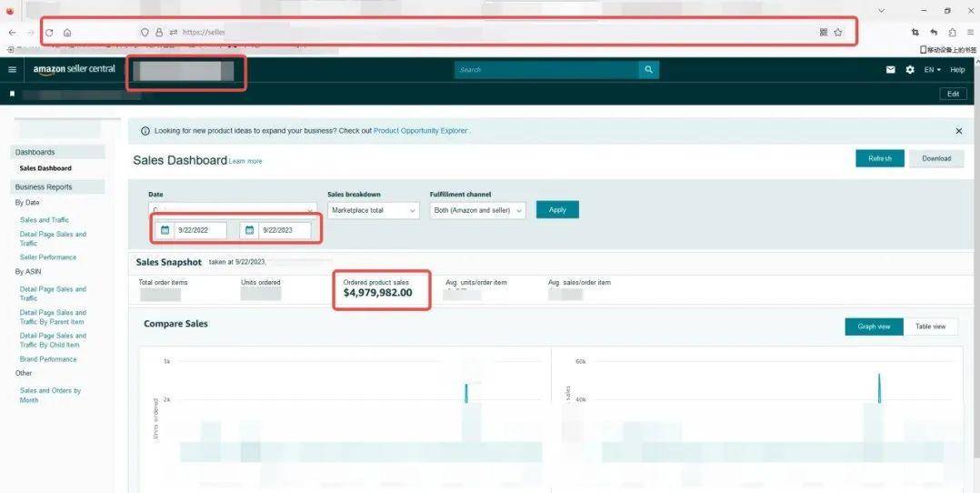Open the Product Opportunity Explorer link
980x493 pixels.
421,131
